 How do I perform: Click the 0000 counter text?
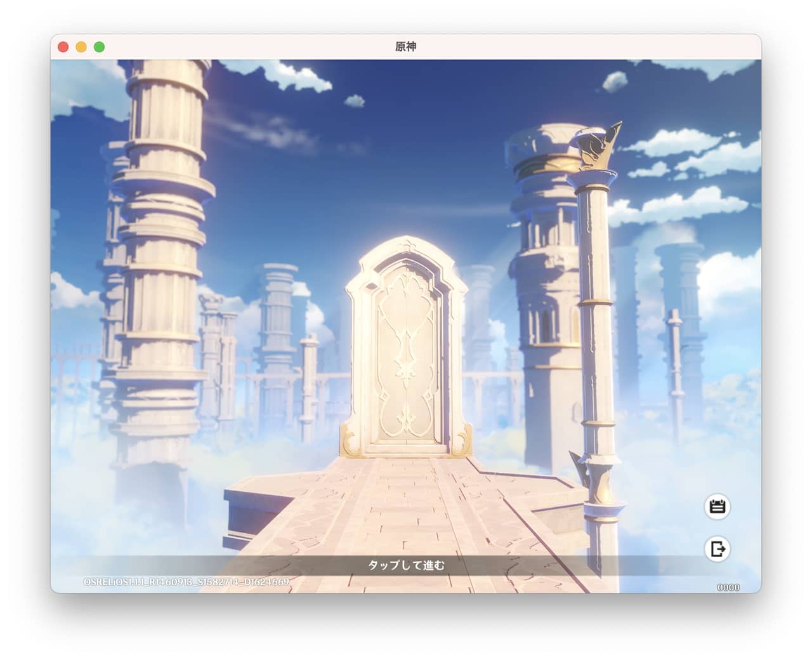(728, 588)
